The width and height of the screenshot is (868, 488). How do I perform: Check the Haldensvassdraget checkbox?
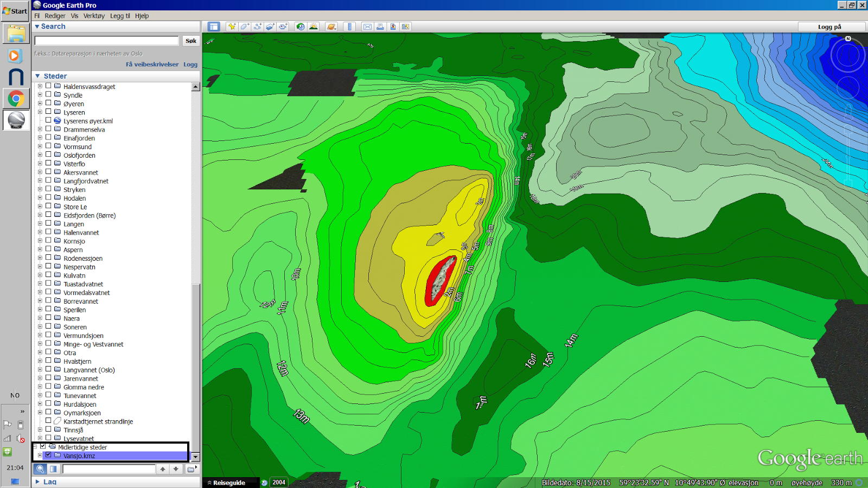(48, 86)
